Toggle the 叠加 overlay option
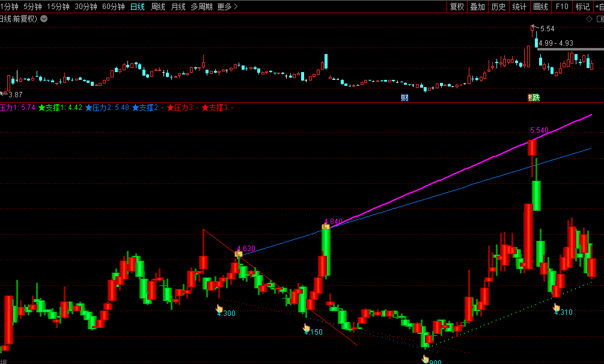 (478, 7)
